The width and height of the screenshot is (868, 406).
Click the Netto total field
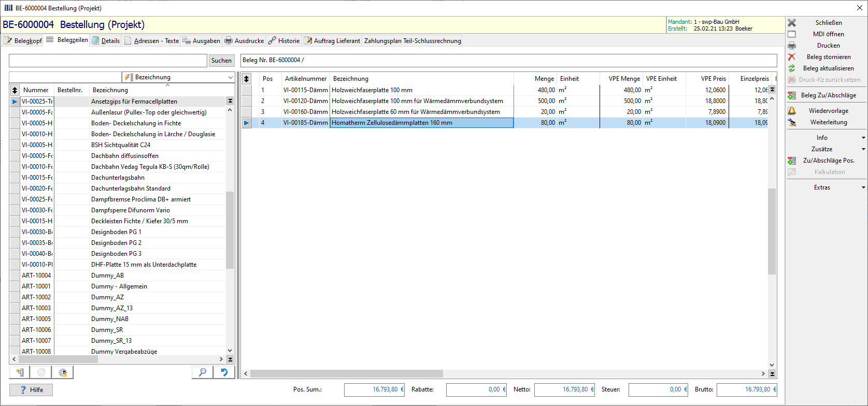565,389
